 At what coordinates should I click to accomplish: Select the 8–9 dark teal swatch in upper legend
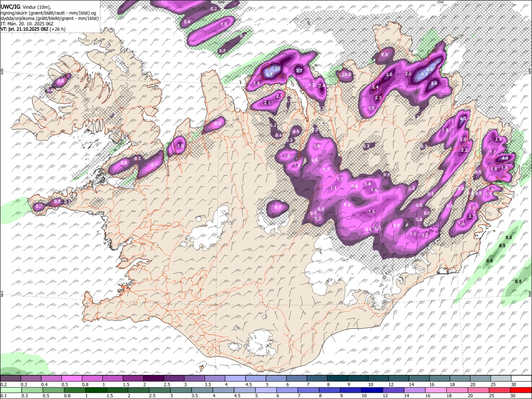click(x=337, y=378)
